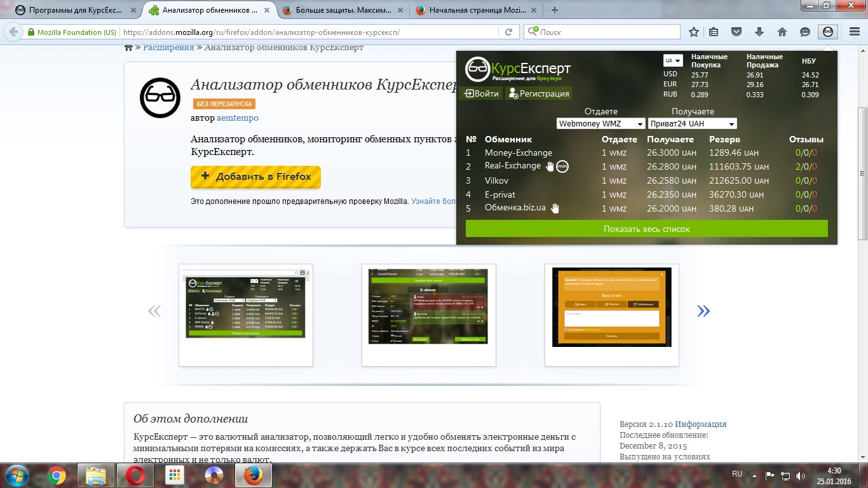The image size is (868, 488).
Task: Save page to Pocket
Action: (736, 32)
